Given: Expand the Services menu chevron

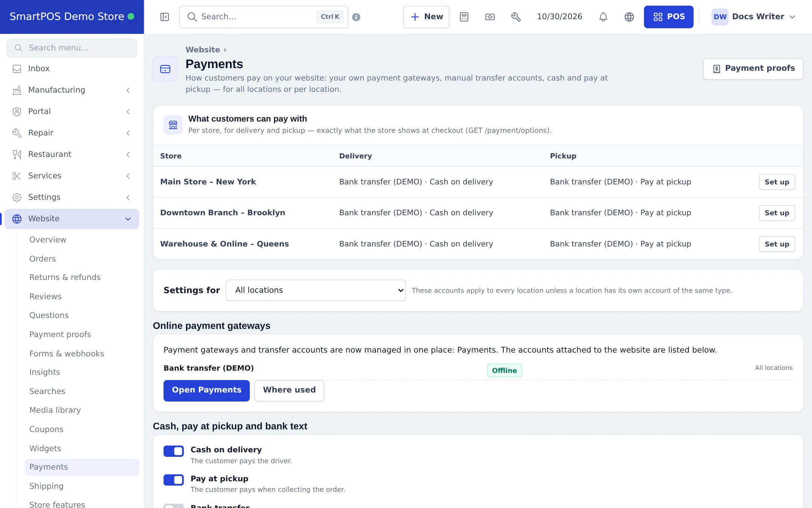Looking at the screenshot, I should pos(128,176).
